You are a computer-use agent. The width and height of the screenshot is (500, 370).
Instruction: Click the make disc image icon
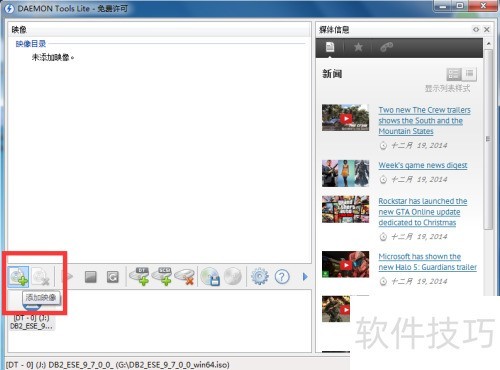210,277
